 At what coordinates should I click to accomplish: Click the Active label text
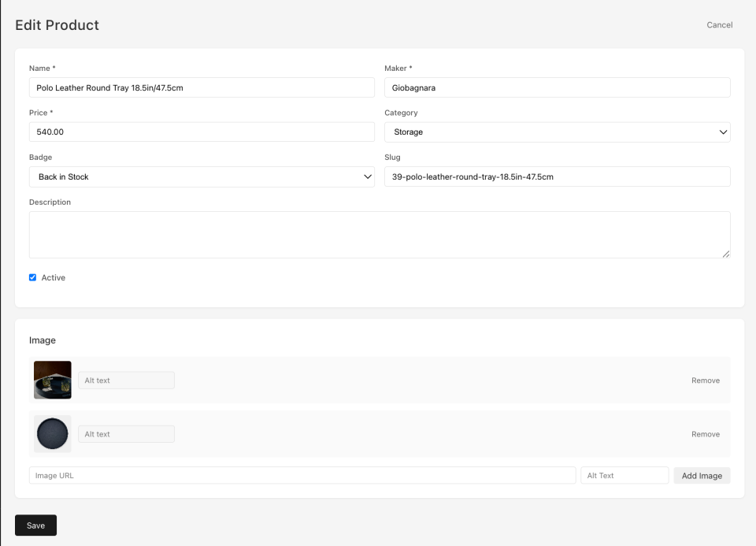click(x=53, y=278)
